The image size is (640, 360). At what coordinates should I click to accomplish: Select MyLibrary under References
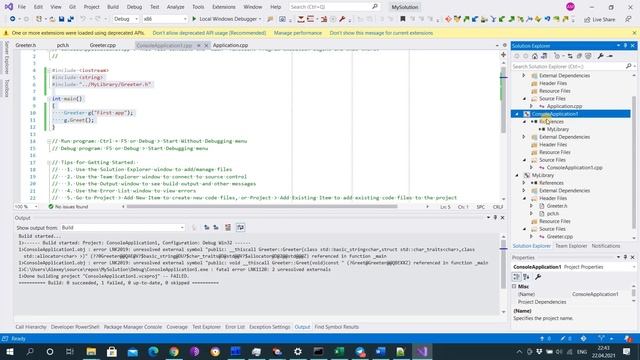tap(558, 129)
